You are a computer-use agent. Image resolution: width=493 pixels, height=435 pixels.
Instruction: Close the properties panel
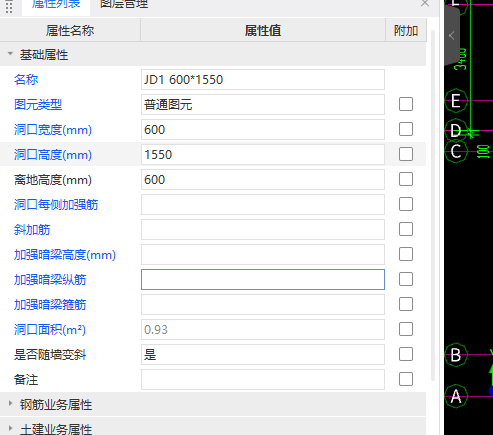pos(425,4)
